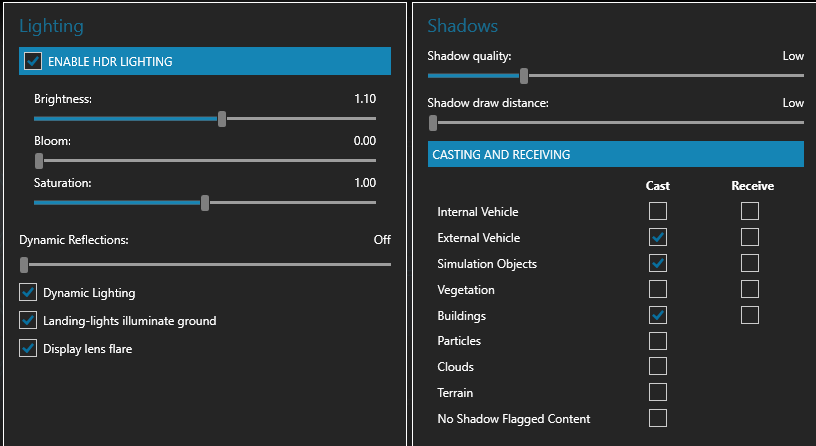The width and height of the screenshot is (816, 446).
Task: Toggle Landing-lights illuminate ground checkbox
Action: (x=28, y=321)
